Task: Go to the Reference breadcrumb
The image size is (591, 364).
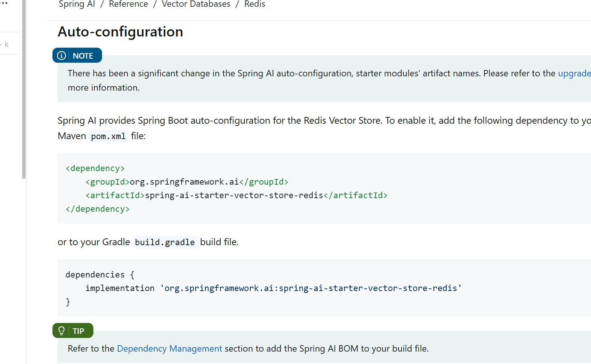Action: point(128,4)
